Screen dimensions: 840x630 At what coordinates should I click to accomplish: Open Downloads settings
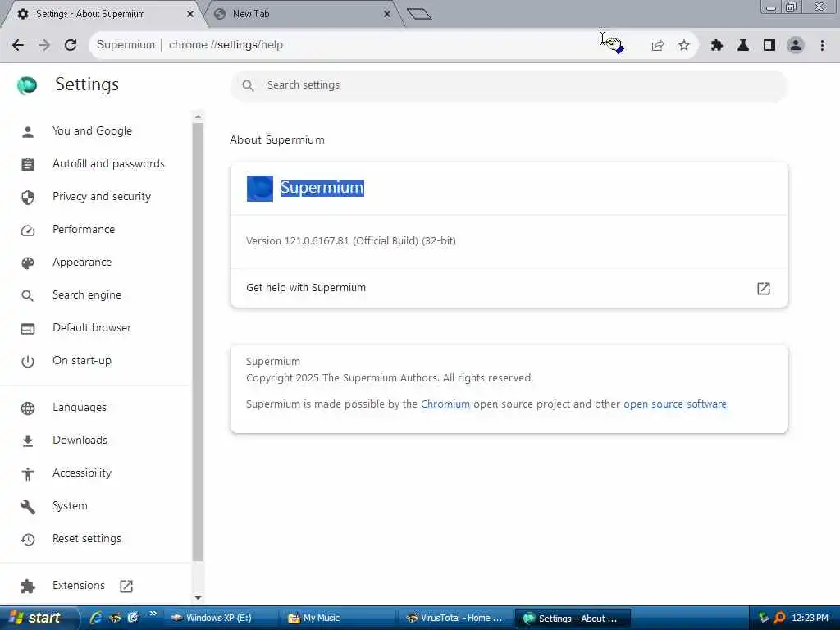click(x=80, y=440)
